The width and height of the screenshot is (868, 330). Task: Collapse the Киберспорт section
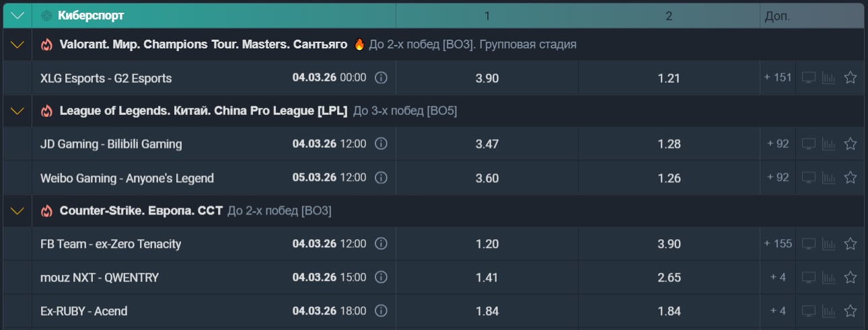point(17,15)
